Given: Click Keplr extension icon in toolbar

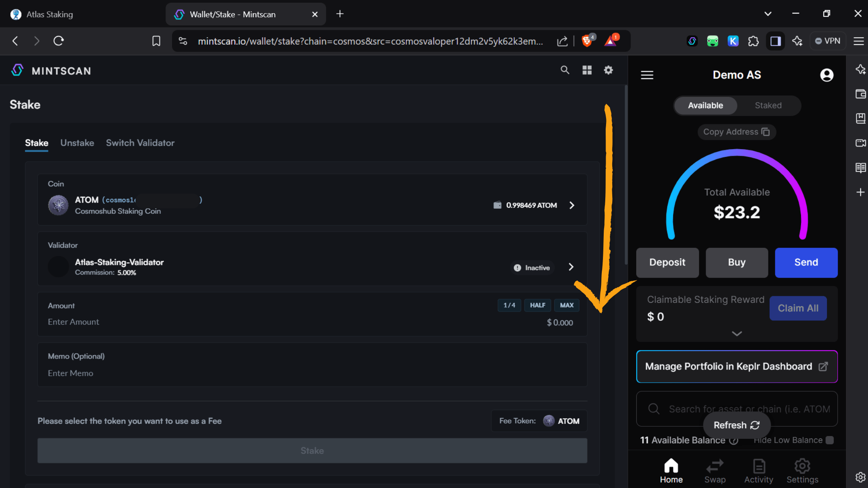Looking at the screenshot, I should coord(733,41).
